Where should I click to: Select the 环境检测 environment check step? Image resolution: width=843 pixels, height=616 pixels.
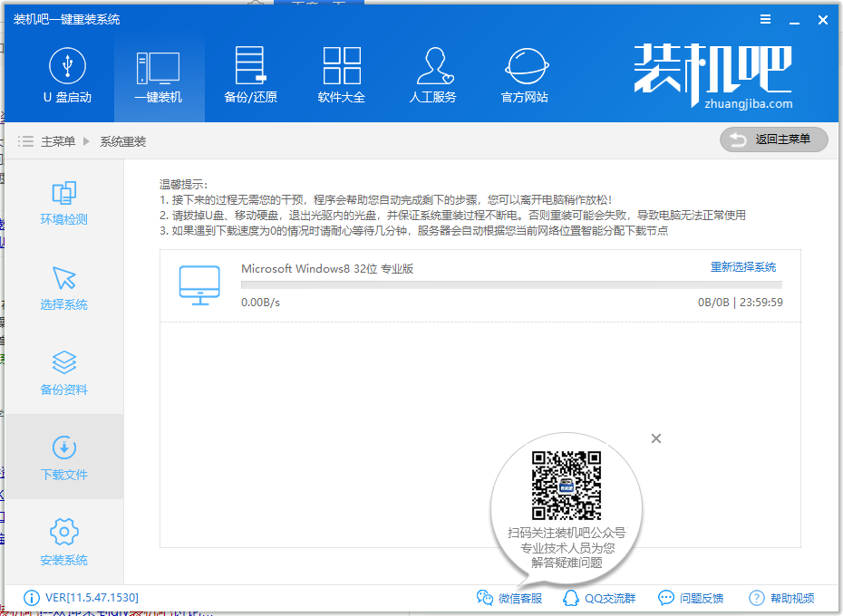click(64, 203)
